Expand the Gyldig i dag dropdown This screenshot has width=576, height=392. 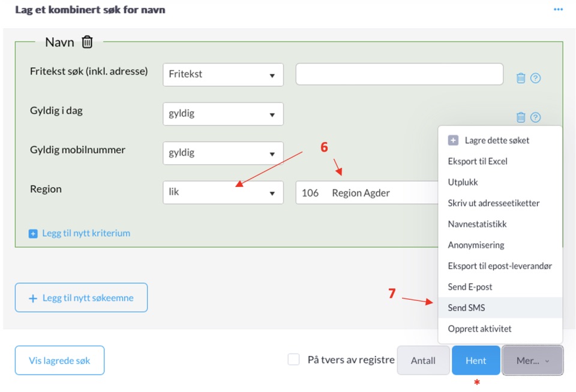coord(223,114)
